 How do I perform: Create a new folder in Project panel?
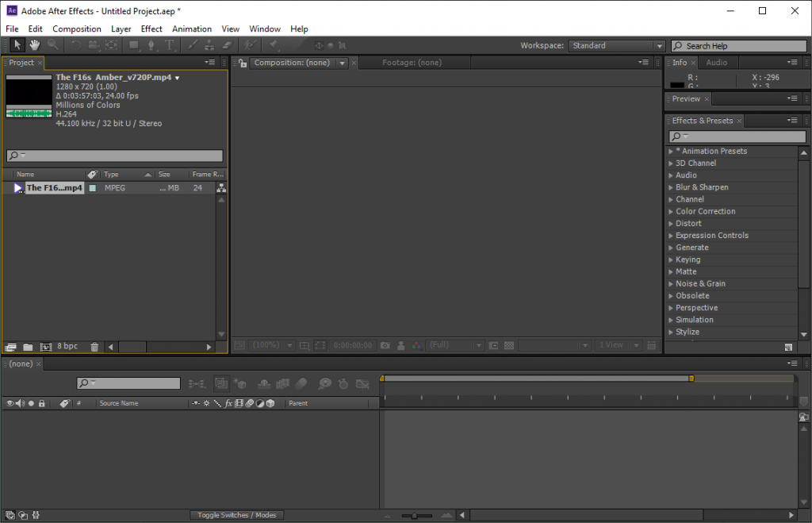(x=28, y=348)
